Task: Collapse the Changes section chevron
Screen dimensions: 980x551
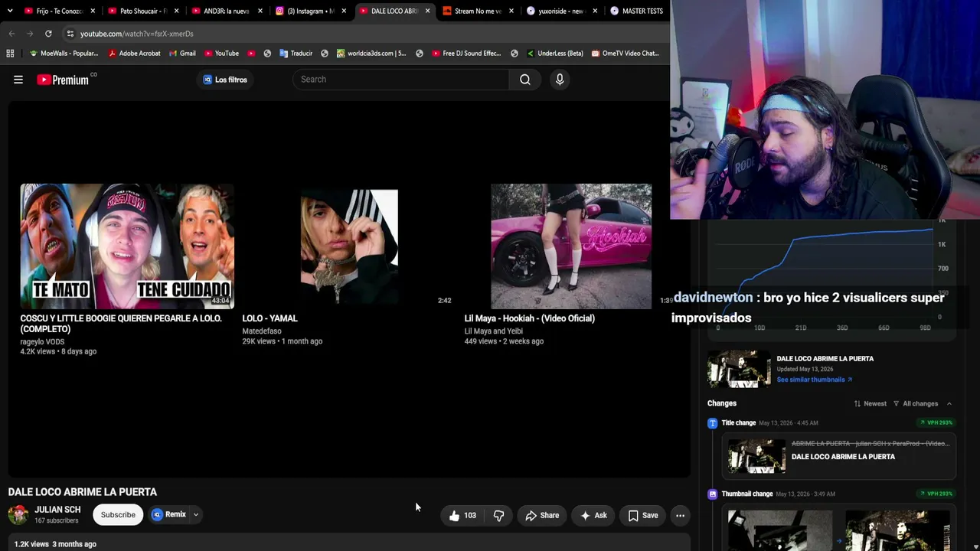Action: [949, 404]
